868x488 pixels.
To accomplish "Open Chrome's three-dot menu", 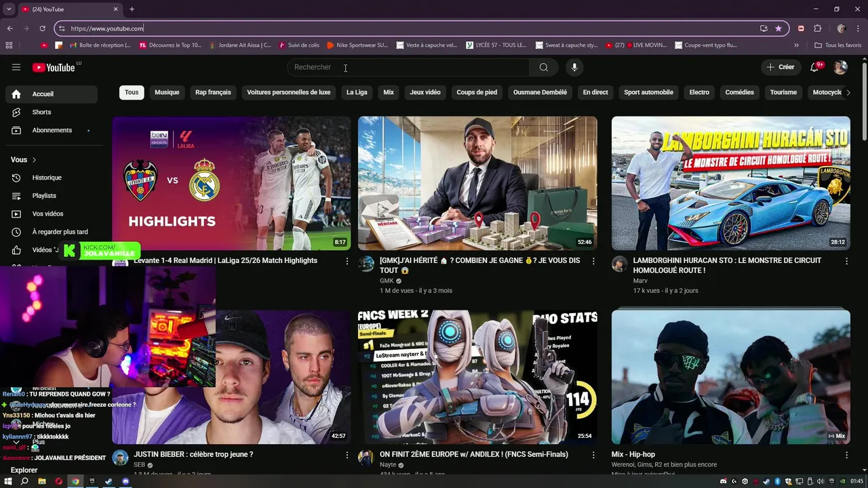I will pos(857,28).
